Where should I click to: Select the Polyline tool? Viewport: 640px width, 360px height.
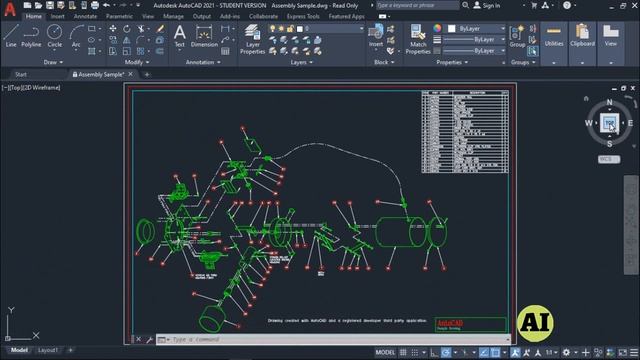click(31, 36)
